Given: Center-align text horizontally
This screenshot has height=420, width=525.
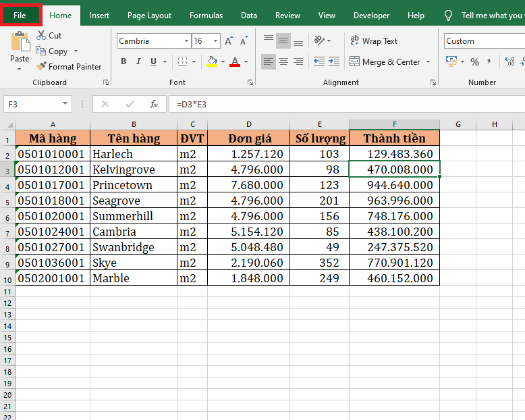Looking at the screenshot, I should pyautogui.click(x=283, y=62).
